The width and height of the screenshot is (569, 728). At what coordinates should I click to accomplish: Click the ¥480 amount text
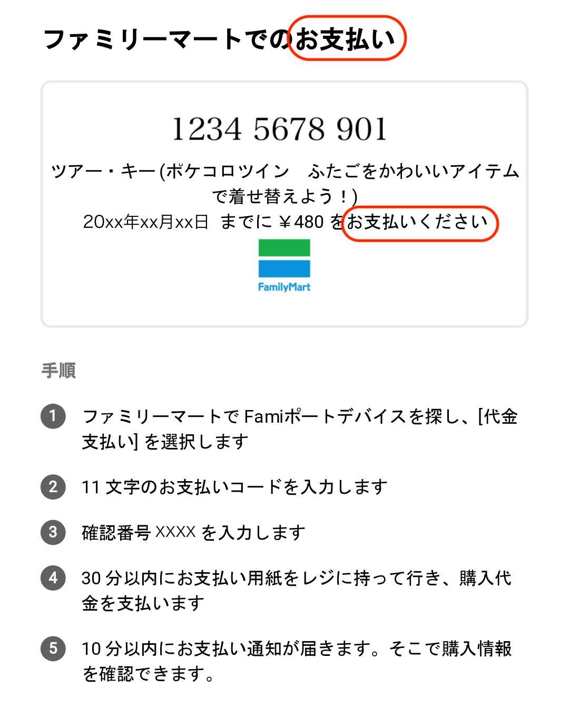click(x=301, y=222)
